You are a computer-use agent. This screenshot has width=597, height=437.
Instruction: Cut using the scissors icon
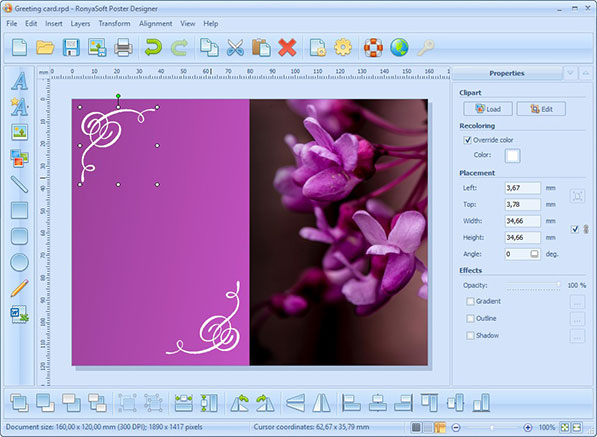click(235, 48)
